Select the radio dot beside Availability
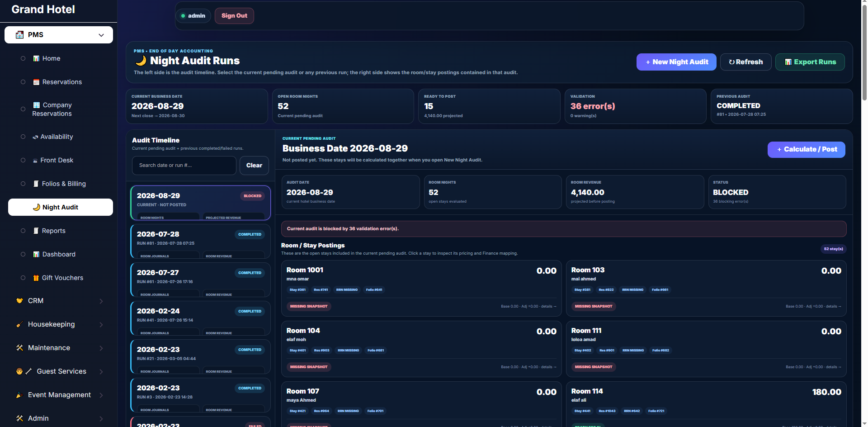The height and width of the screenshot is (427, 868). tap(23, 137)
